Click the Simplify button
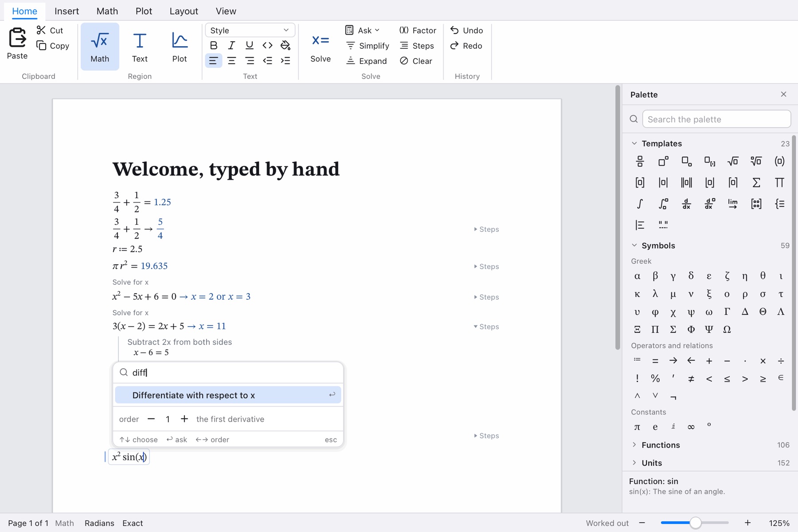This screenshot has width=798, height=532. (x=368, y=46)
